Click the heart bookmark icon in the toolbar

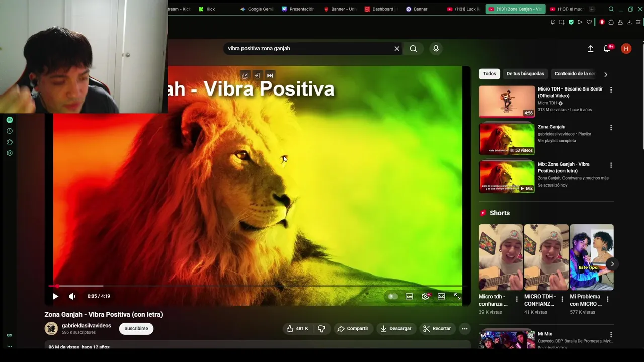(589, 22)
